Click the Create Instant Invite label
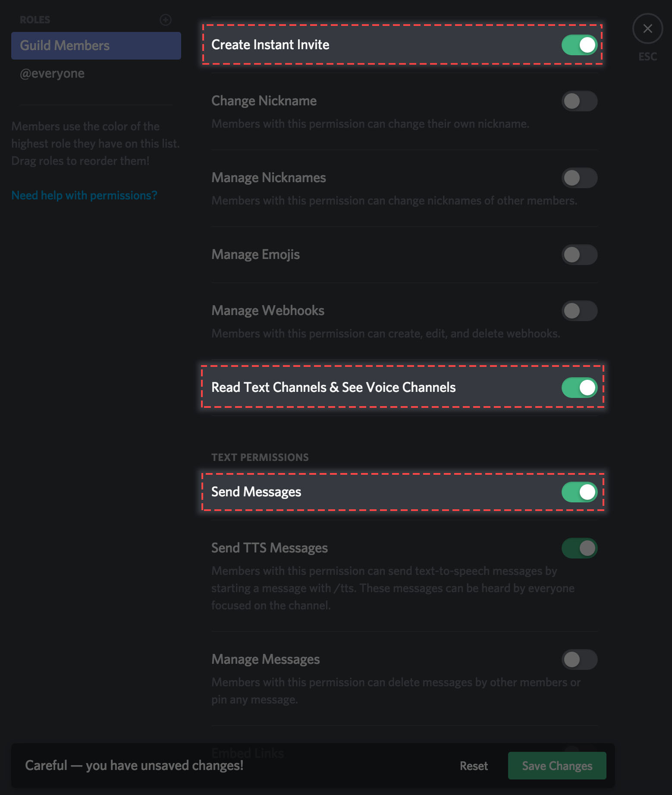The height and width of the screenshot is (795, 672). 270,45
